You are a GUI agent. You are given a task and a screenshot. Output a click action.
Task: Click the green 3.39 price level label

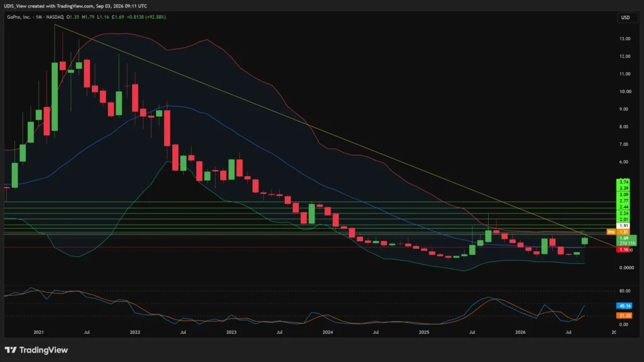pos(624,188)
